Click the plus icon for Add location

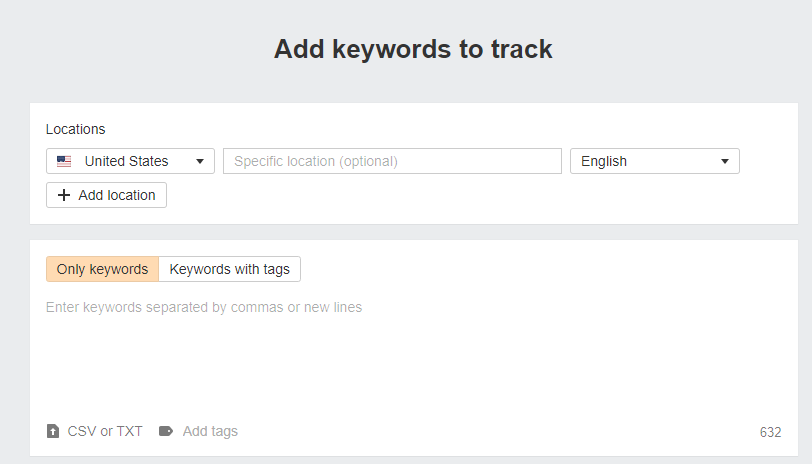(64, 195)
